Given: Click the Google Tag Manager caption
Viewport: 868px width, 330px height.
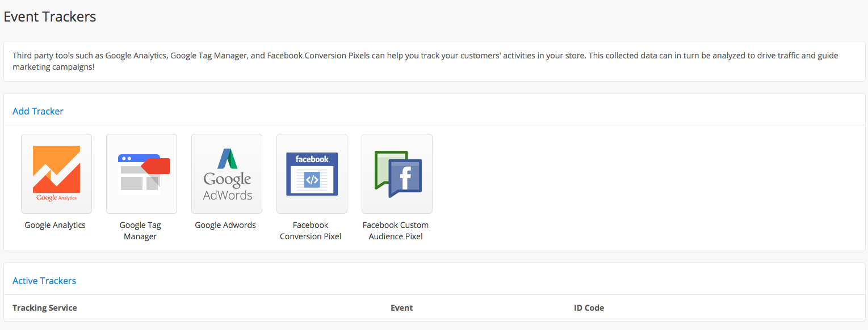Looking at the screenshot, I should [x=140, y=231].
